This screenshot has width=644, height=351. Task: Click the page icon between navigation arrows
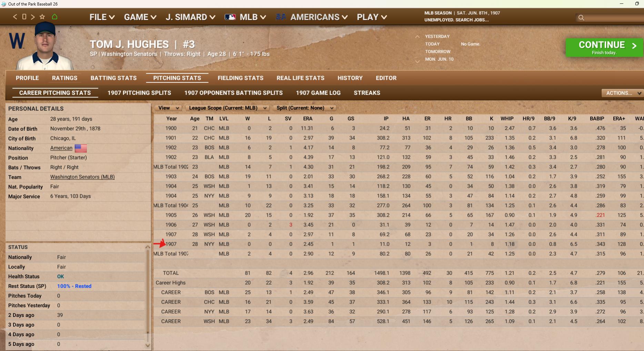click(24, 17)
